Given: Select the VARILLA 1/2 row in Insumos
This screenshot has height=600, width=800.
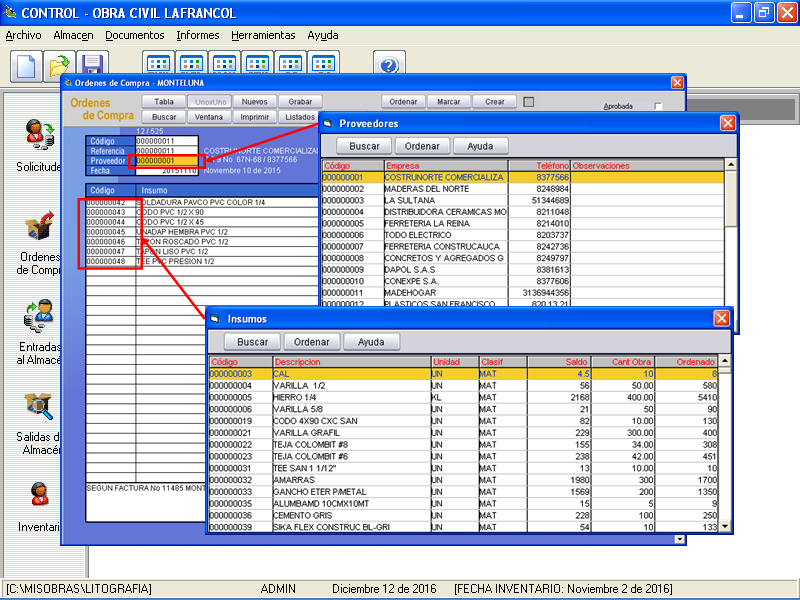Looking at the screenshot, I should point(463,386).
